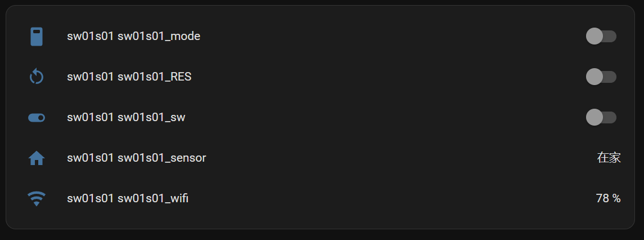Click blank space in the sw01s01_sensor row
This screenshot has width=644, height=240.
[394, 158]
